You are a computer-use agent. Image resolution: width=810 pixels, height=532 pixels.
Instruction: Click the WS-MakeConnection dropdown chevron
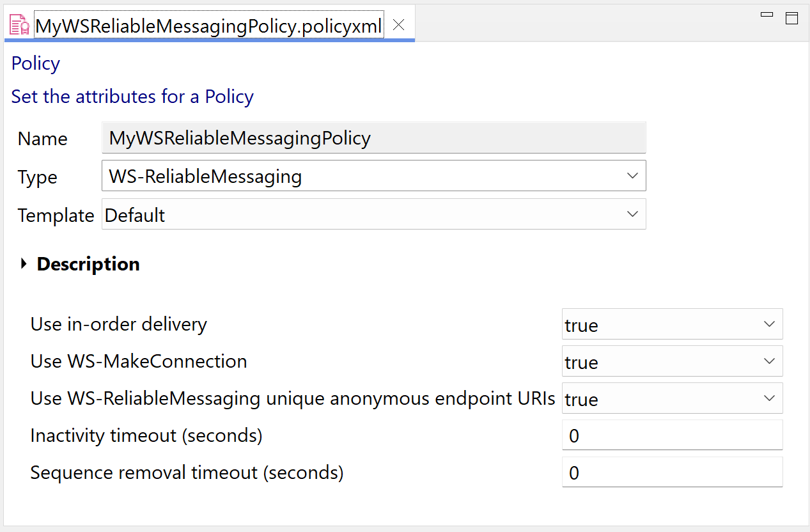click(x=769, y=361)
